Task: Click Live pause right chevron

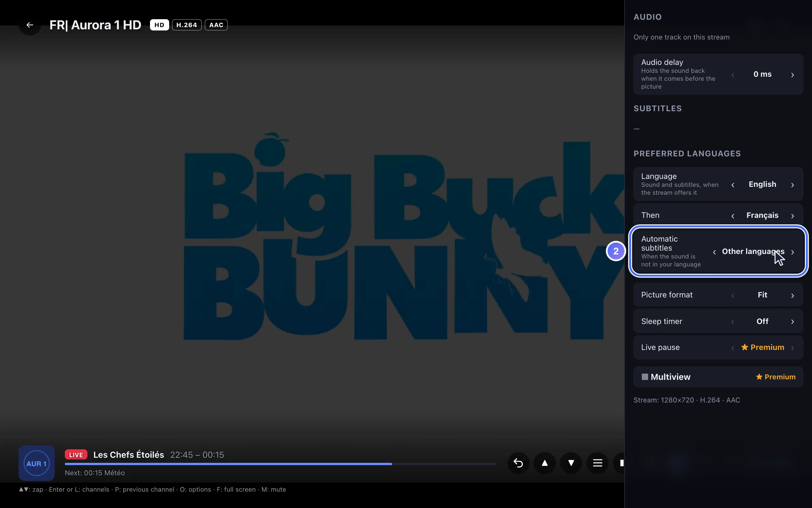Action: pos(793,347)
